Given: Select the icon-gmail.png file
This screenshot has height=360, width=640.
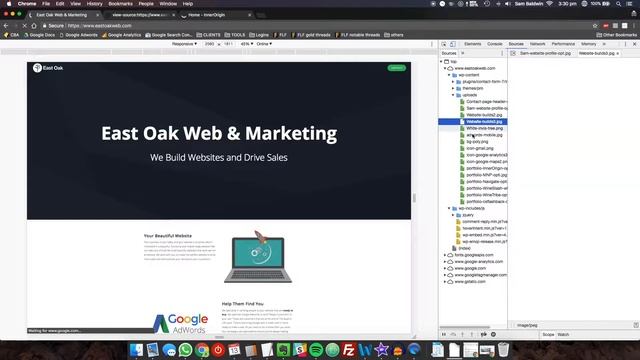Looking at the screenshot, I should 477,148.
